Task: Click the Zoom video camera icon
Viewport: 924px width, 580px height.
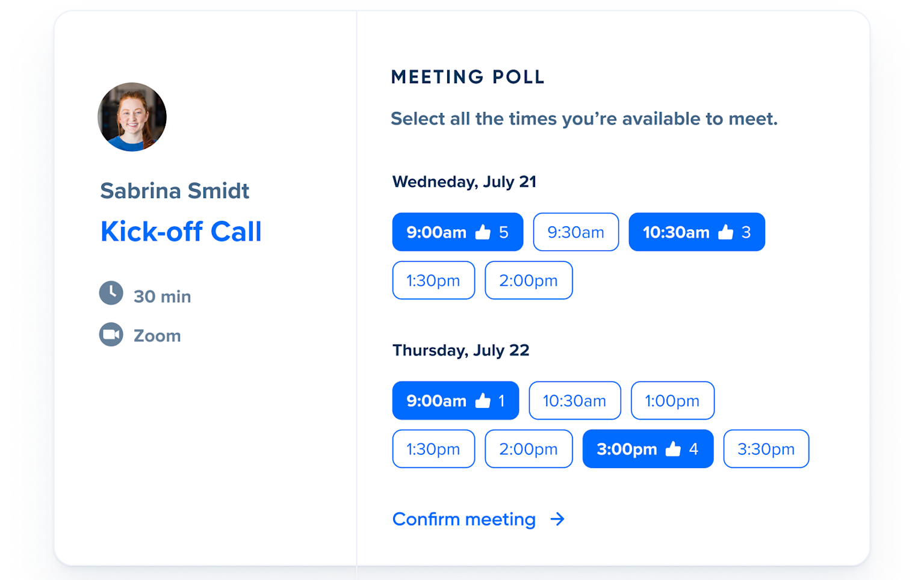Action: tap(111, 335)
